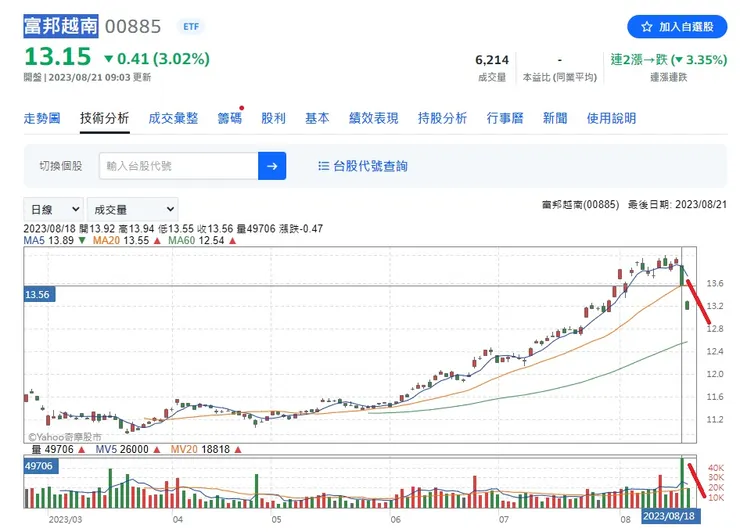Select the 技術分析 tab
The height and width of the screenshot is (532, 740).
(105, 118)
